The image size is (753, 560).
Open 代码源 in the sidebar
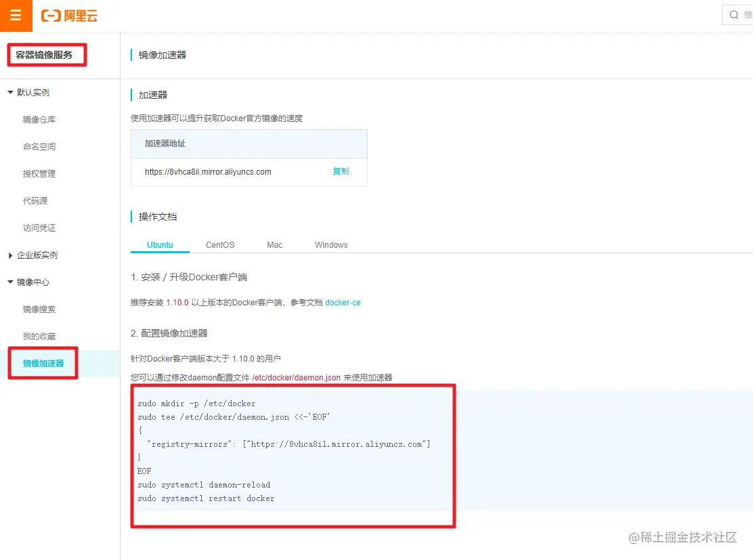(35, 200)
